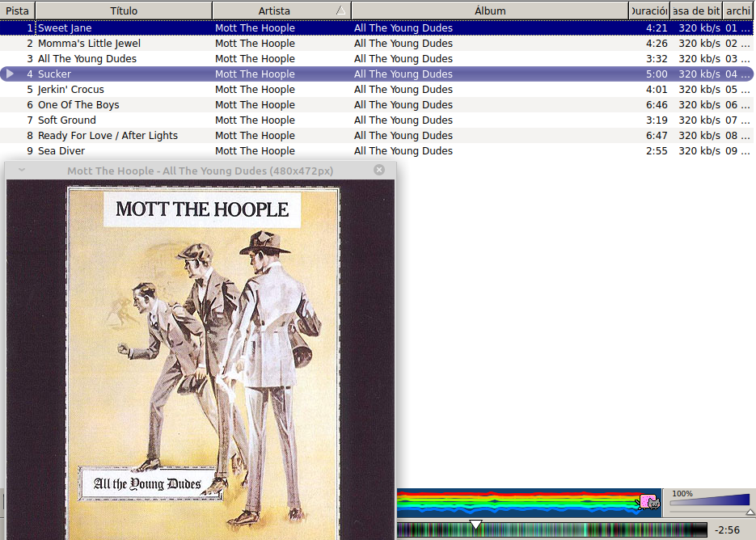Collapse the album cover popup with its chevron
This screenshot has height=540, width=756.
pyautogui.click(x=22, y=170)
